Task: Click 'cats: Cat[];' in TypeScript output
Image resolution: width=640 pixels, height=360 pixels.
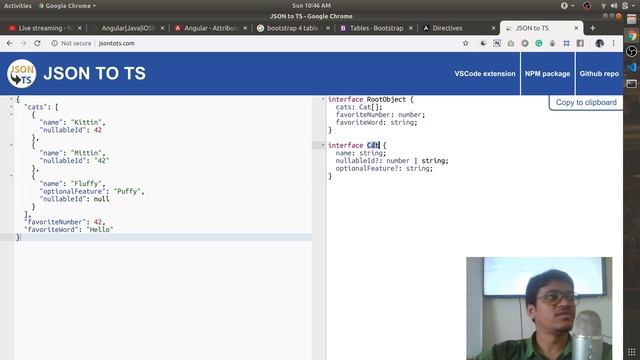Action: tap(359, 107)
